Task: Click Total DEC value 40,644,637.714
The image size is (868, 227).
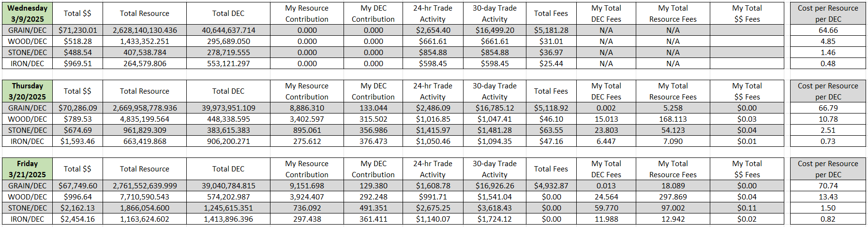Action: pos(228,30)
